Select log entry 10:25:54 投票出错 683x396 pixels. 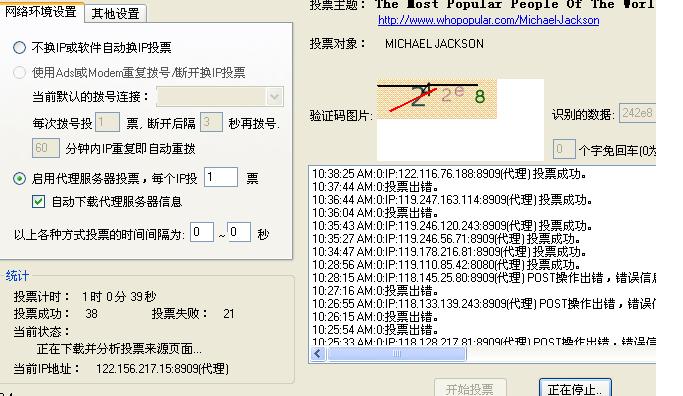coord(375,330)
